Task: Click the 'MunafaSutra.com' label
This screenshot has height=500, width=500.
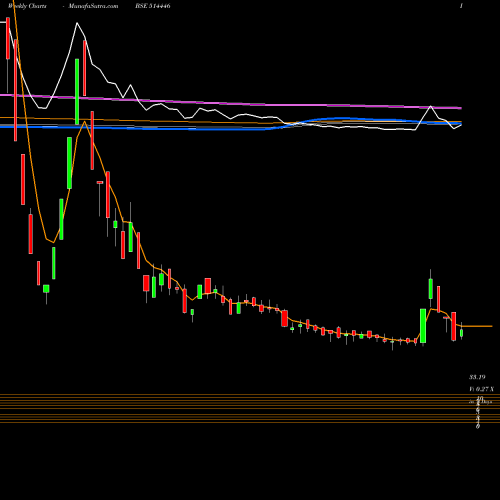Action: pyautogui.click(x=93, y=6)
